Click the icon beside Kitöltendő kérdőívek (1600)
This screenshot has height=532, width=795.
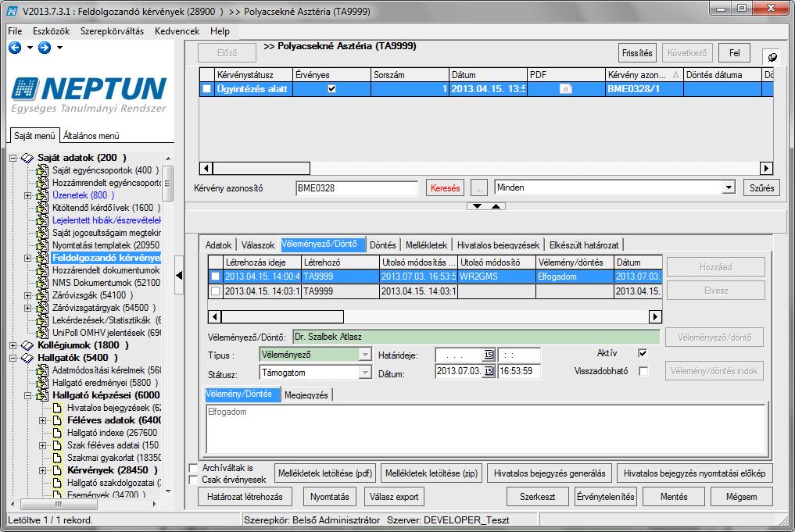[x=42, y=208]
